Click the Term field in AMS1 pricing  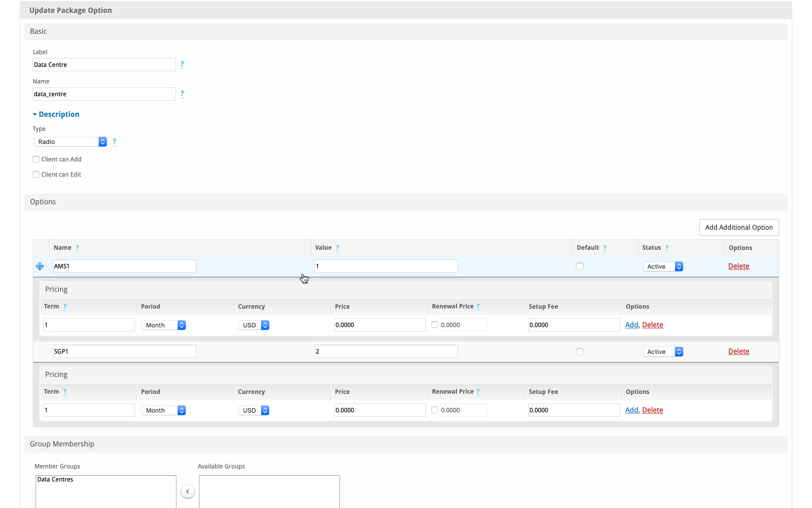pyautogui.click(x=89, y=325)
